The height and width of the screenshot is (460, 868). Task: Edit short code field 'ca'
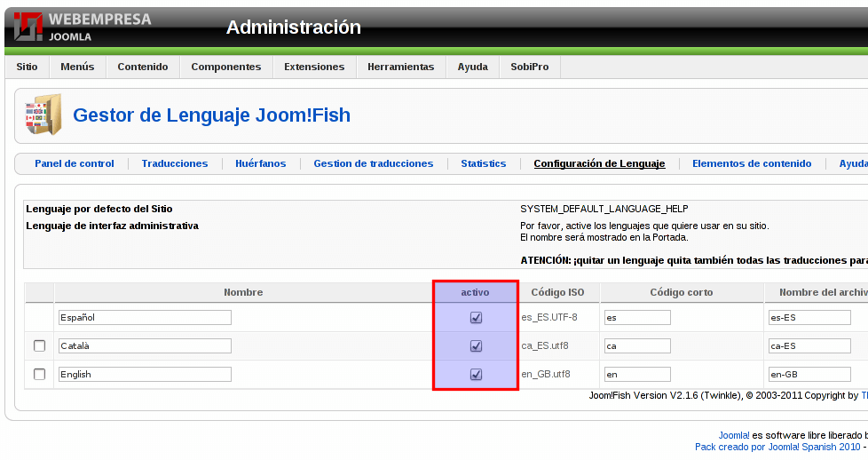click(x=638, y=345)
